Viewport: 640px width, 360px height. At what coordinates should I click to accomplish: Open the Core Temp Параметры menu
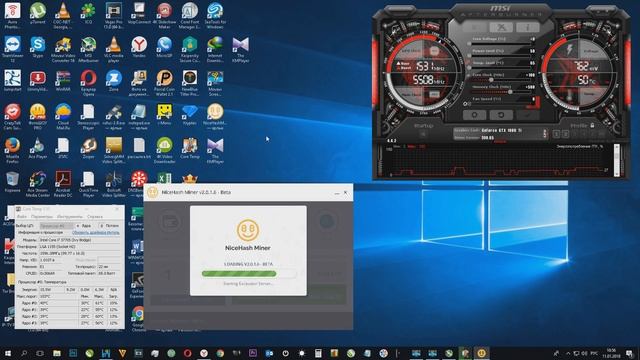pyautogui.click(x=42, y=217)
